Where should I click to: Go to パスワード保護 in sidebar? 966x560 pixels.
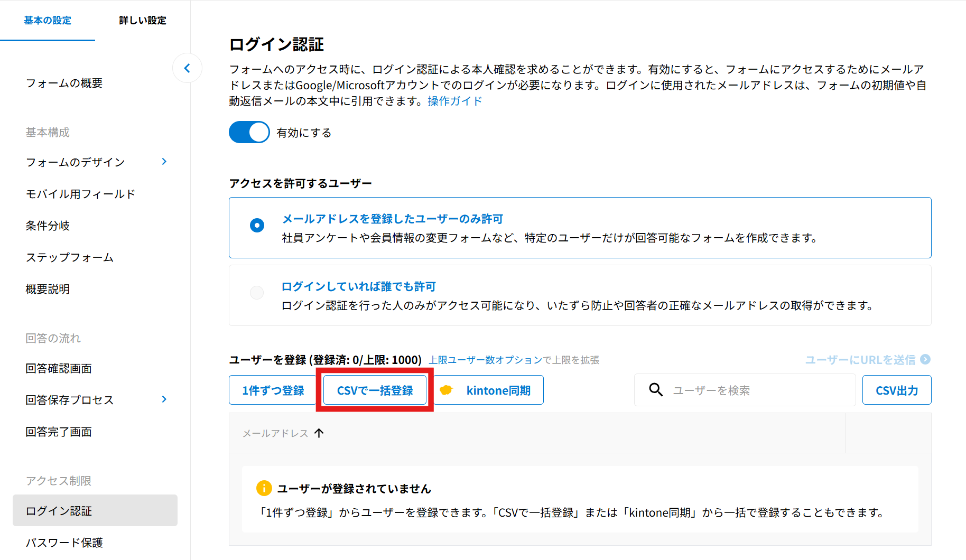(x=64, y=543)
